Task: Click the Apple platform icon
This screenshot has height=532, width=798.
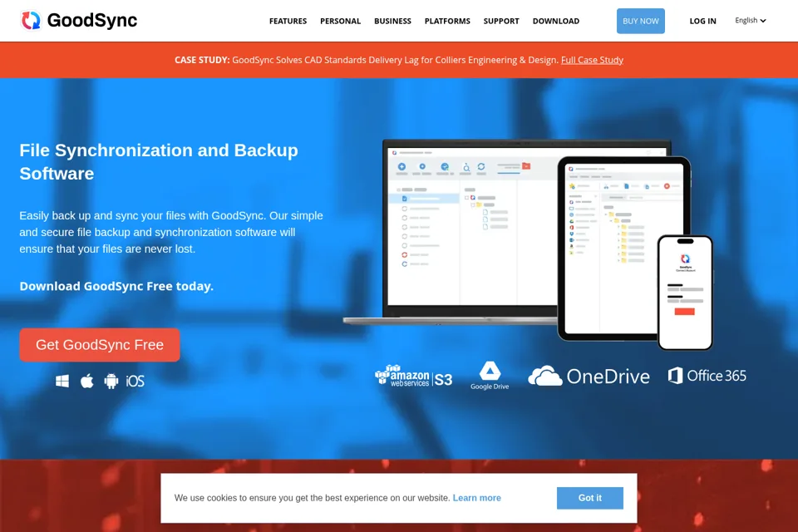Action: point(87,381)
